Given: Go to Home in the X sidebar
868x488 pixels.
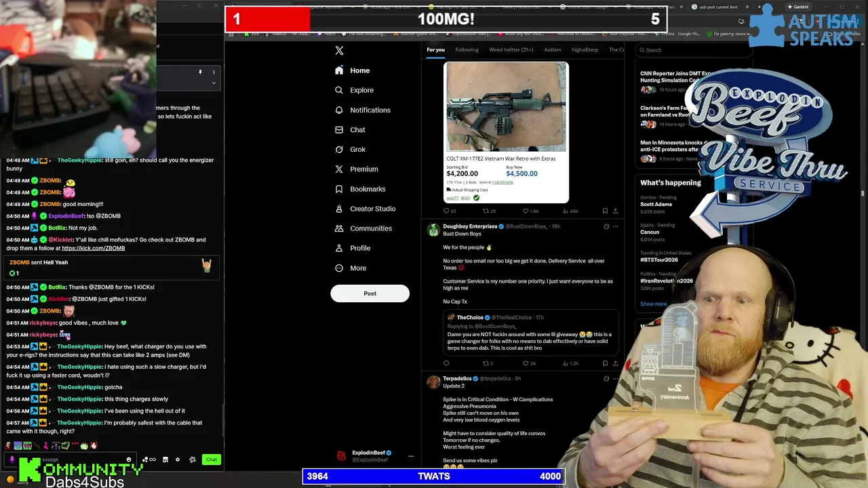Looking at the screenshot, I should point(353,70).
